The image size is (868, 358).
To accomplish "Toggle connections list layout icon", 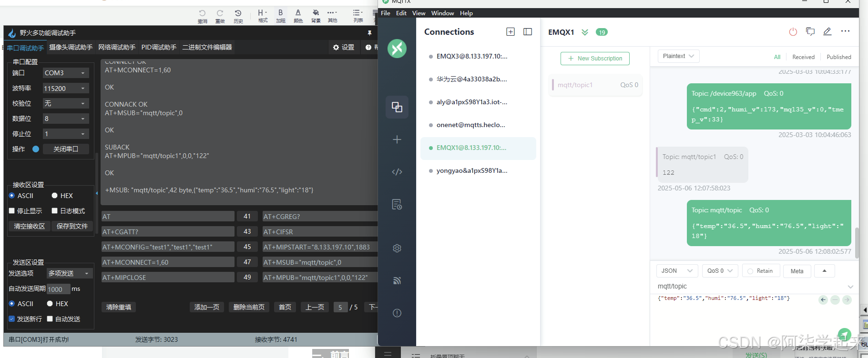I will pyautogui.click(x=528, y=32).
